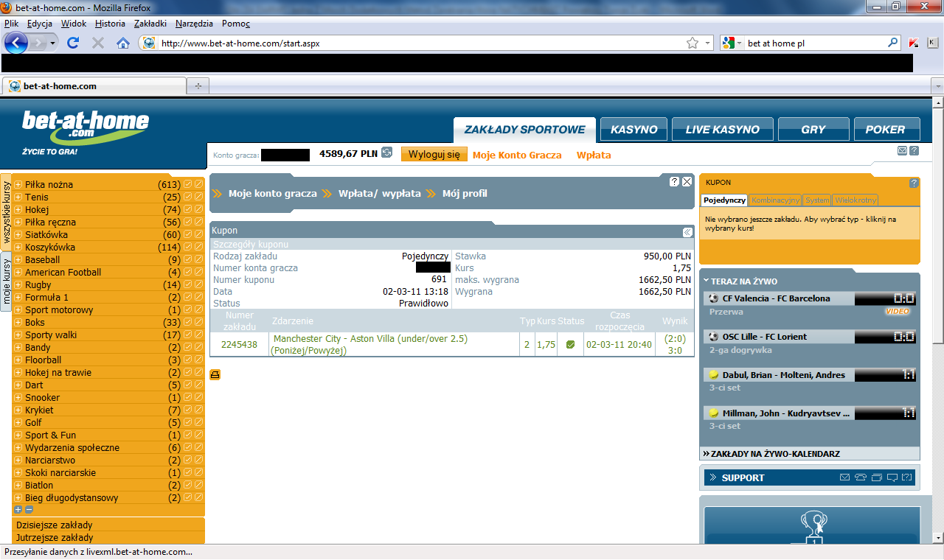The width and height of the screenshot is (944, 560).
Task: Open the help icon in Kupon sidebar
Action: (914, 183)
